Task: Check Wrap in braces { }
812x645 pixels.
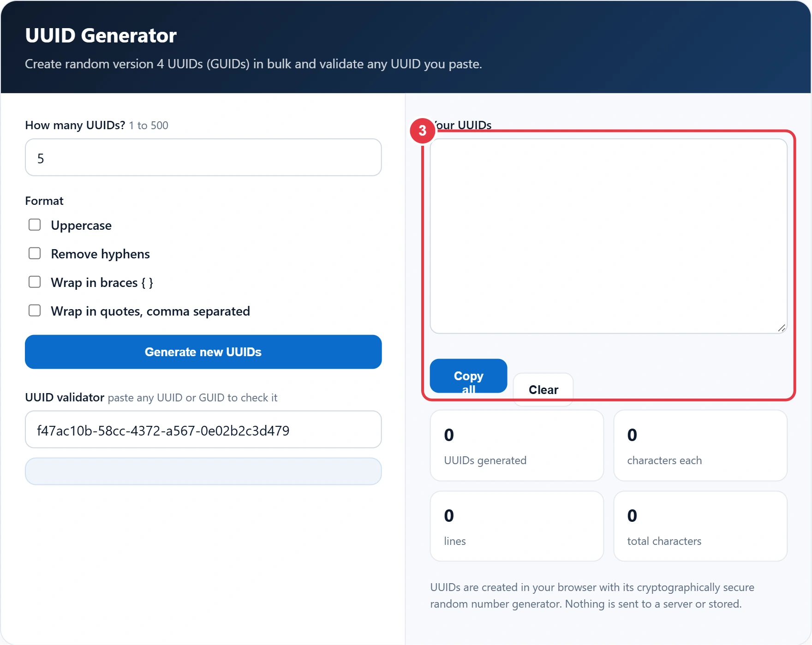Action: point(35,282)
